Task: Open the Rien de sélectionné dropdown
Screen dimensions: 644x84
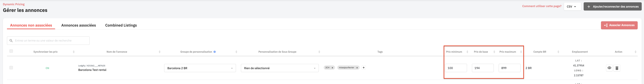Action: 280,68
